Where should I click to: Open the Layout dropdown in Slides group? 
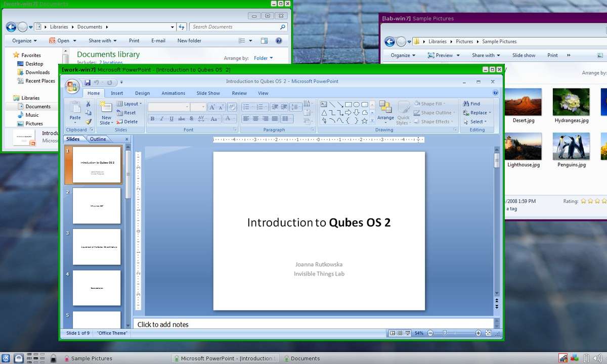tap(129, 104)
